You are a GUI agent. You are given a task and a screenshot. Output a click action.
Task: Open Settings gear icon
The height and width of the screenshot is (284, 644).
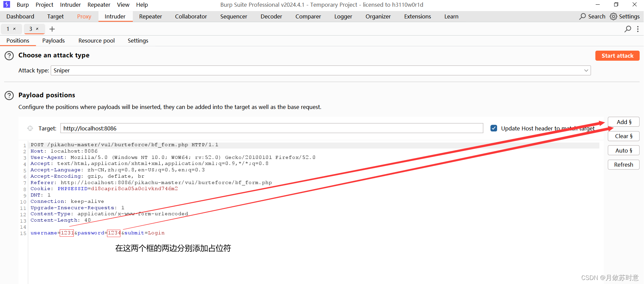pos(613,16)
